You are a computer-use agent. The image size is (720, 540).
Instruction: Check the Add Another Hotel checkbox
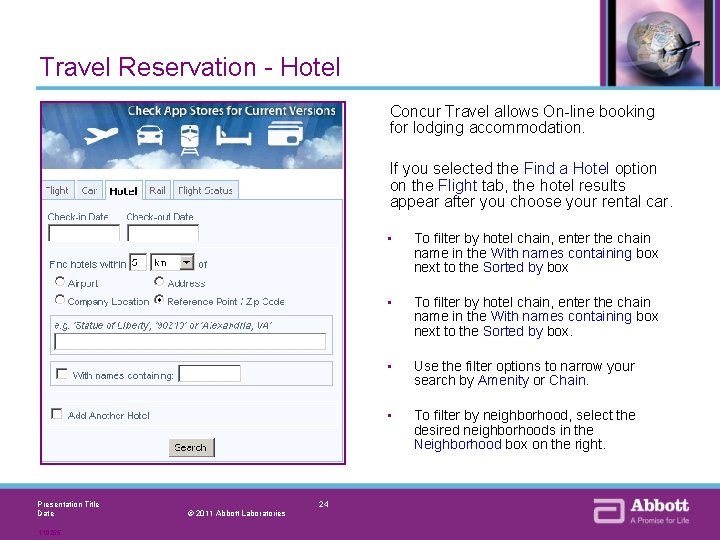pos(56,414)
